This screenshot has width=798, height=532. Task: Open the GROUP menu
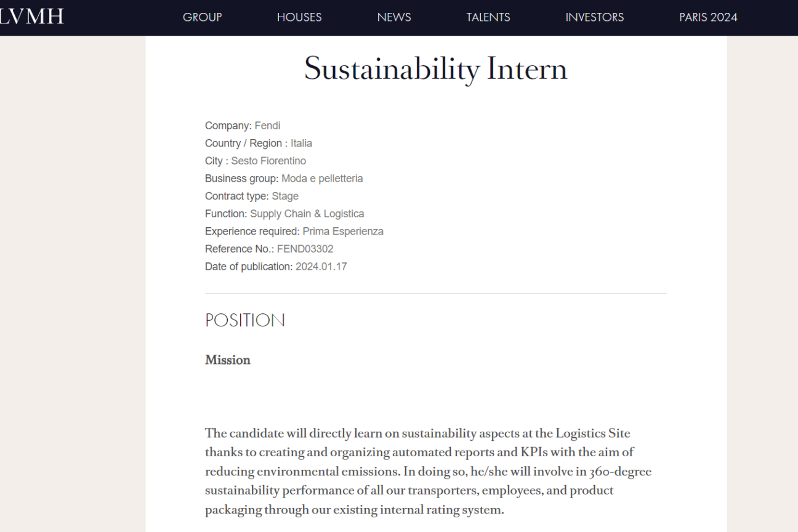click(203, 17)
